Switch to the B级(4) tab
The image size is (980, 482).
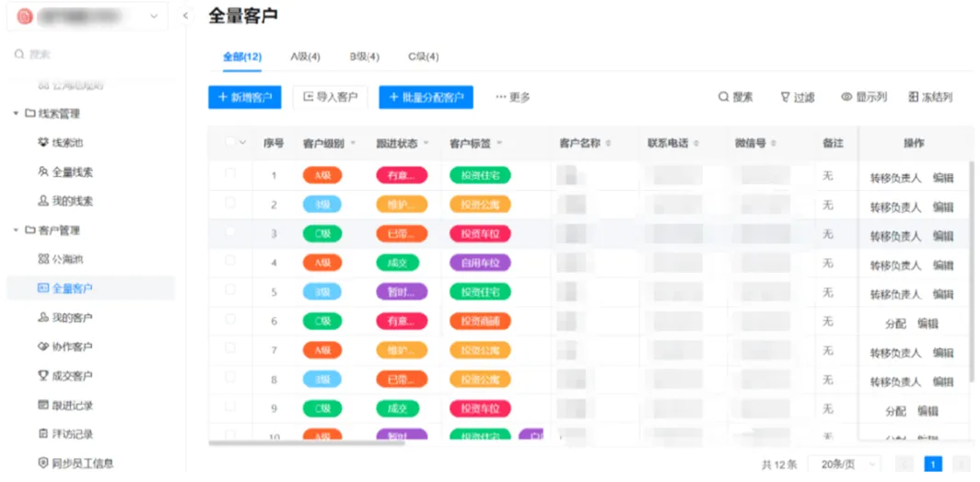pyautogui.click(x=365, y=57)
